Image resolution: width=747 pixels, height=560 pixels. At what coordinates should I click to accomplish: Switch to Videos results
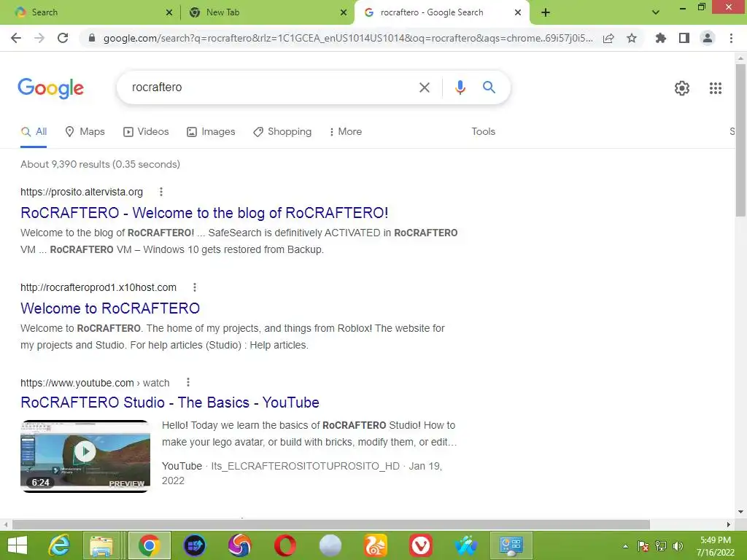(x=146, y=132)
